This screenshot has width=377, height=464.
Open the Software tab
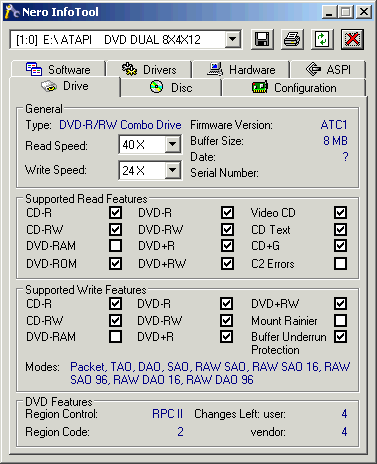pos(58,69)
